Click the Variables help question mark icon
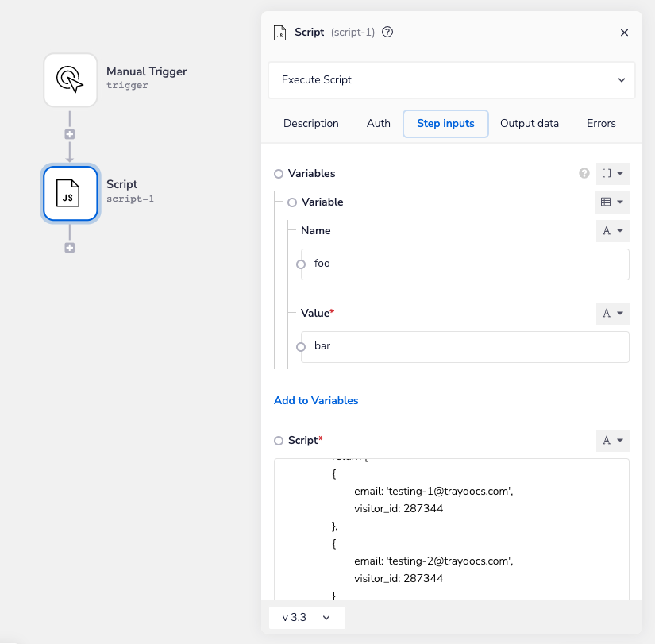The width and height of the screenshot is (655, 644). (x=584, y=173)
